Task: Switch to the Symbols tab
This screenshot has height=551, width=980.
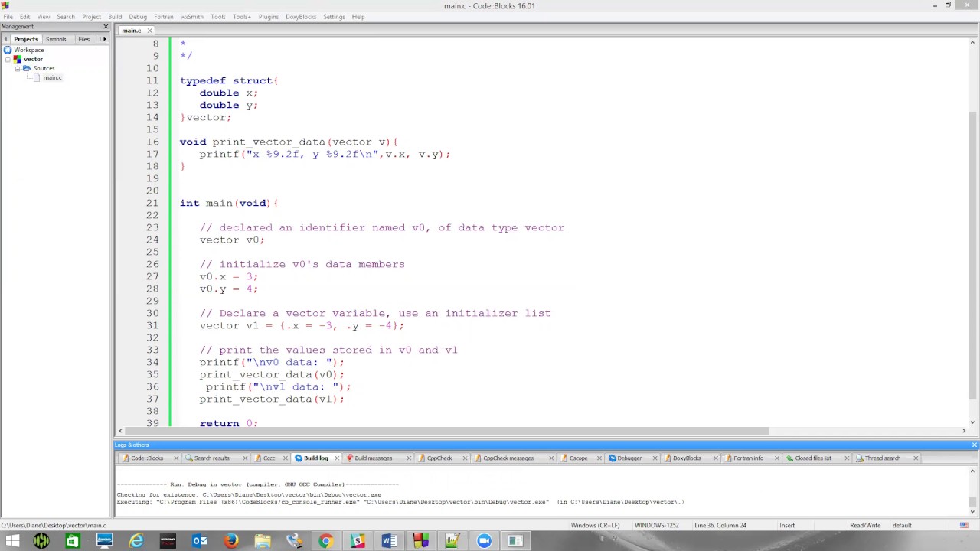Action: (56, 39)
